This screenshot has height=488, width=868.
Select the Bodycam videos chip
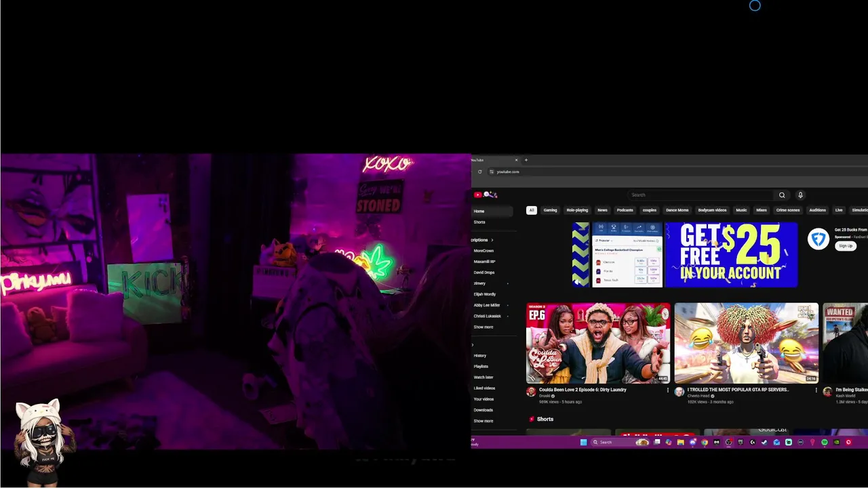(712, 210)
